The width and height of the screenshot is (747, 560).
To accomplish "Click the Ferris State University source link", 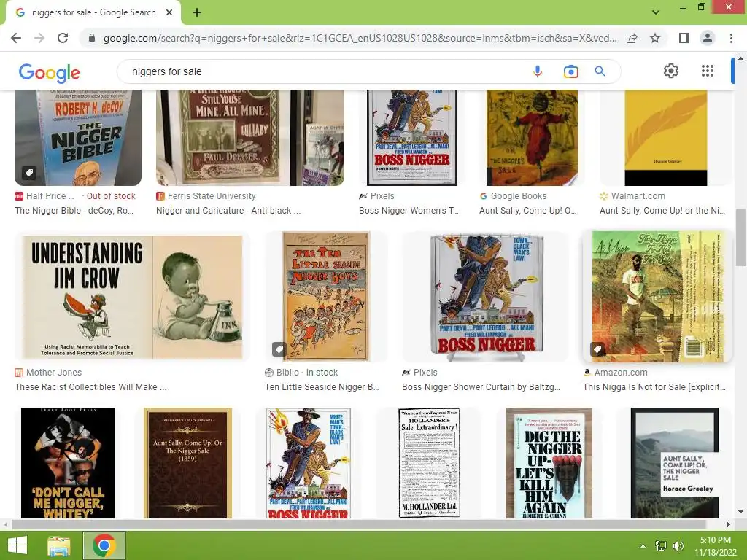I will (212, 195).
